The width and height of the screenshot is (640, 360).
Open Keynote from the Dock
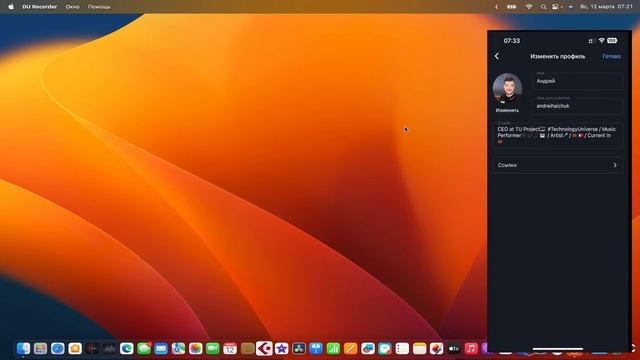[x=316, y=348]
